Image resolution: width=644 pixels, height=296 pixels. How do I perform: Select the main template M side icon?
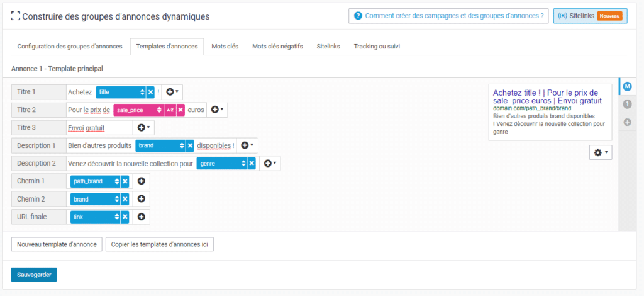coord(627,86)
